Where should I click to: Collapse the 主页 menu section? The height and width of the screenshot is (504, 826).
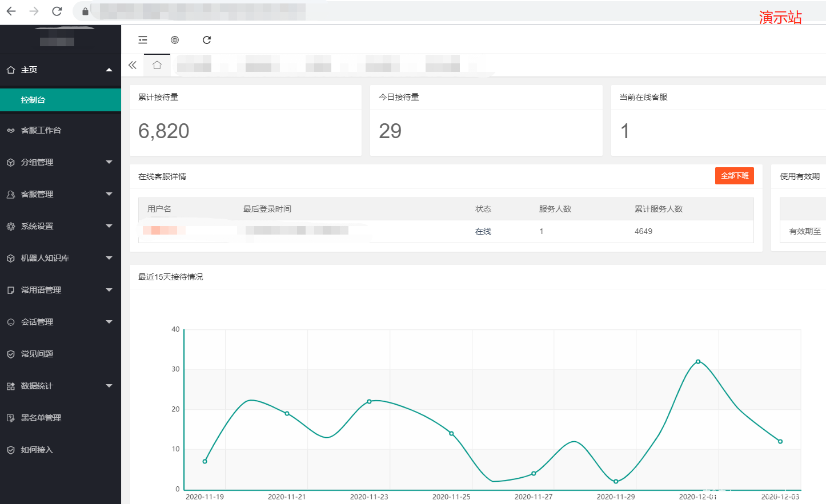pyautogui.click(x=60, y=70)
